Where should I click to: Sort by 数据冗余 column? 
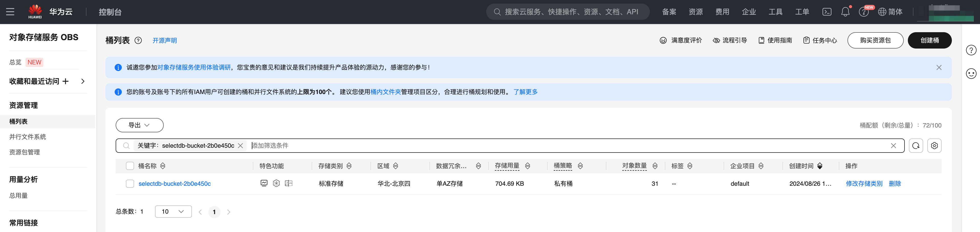478,166
